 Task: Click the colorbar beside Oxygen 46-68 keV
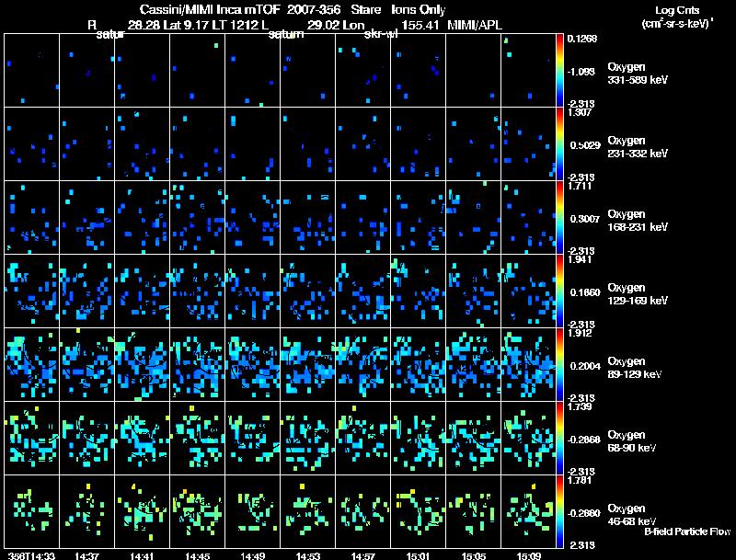point(559,512)
